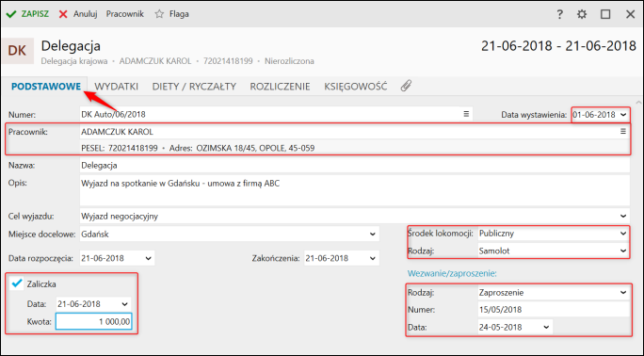Open the Zaliczka Data date dropdown

125,304
